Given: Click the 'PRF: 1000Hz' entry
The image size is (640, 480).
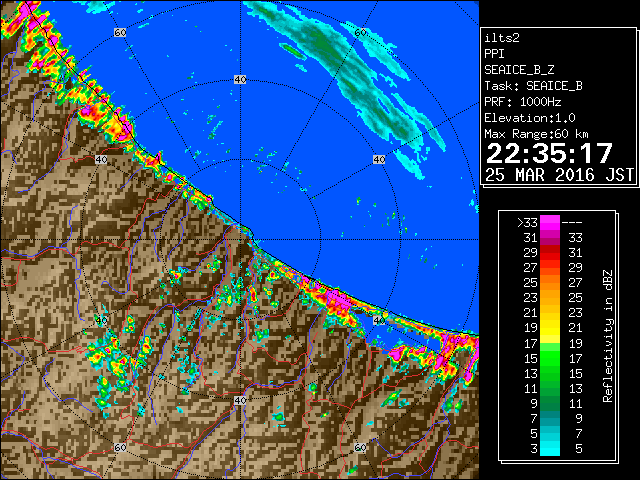Looking at the screenshot, I should (x=522, y=102).
